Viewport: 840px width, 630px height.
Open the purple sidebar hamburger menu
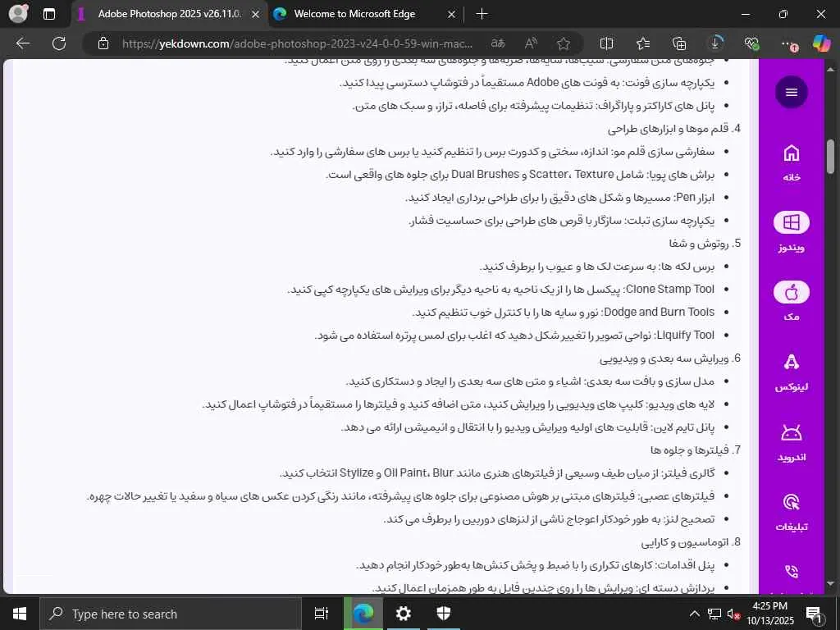792,92
